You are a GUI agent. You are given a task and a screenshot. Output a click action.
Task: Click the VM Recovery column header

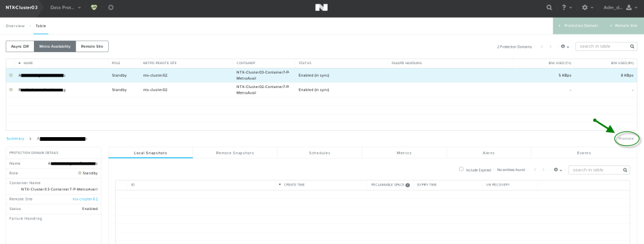[x=498, y=185]
